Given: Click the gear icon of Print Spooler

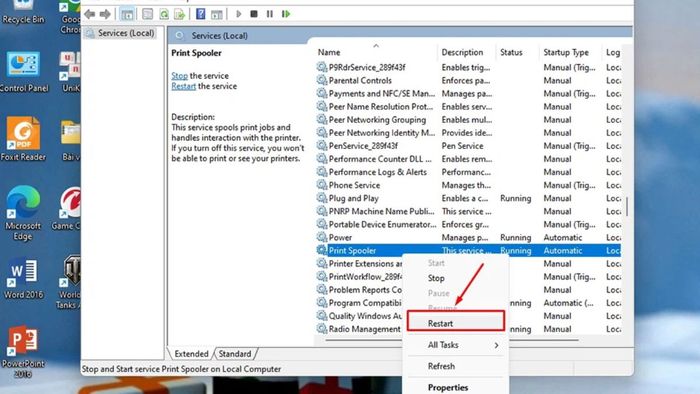Looking at the screenshot, I should (x=321, y=250).
